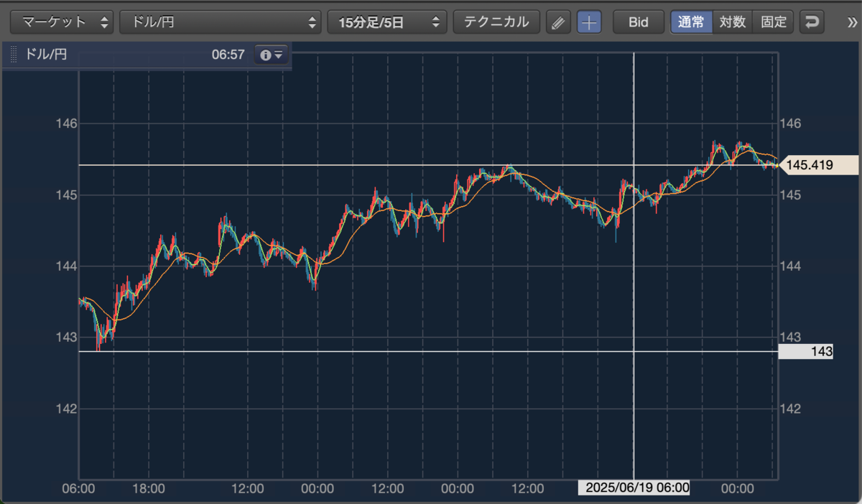Click the 143 horizontal line price label
862x504 pixels.
pos(805,352)
